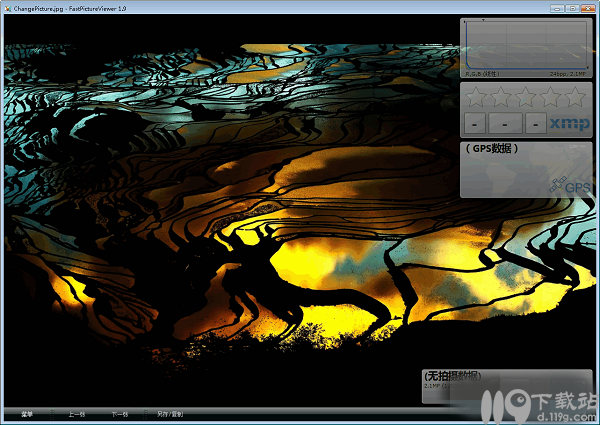Go to previous picture with 上一张
Image resolution: width=600 pixels, height=425 pixels.
(77, 414)
